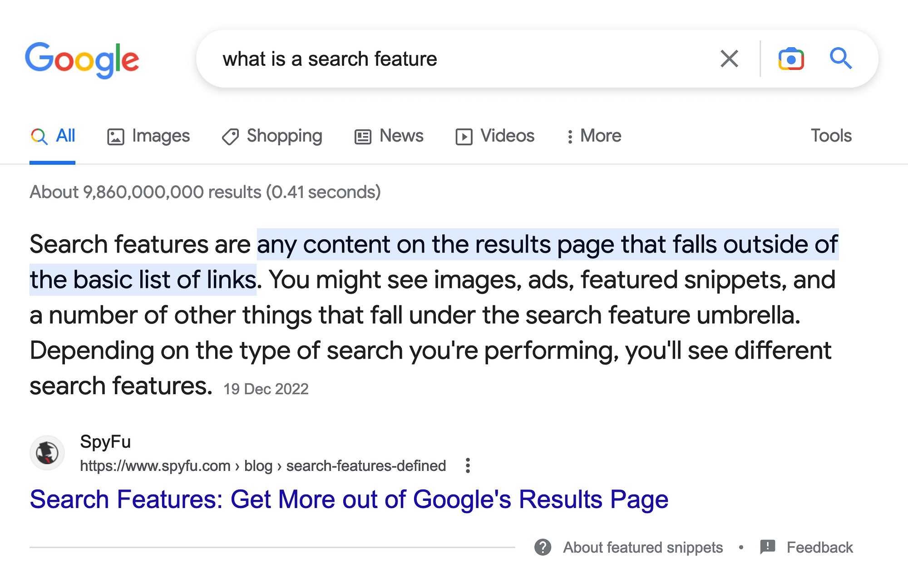Open the Videos tab
This screenshot has width=908, height=588.
coord(495,136)
